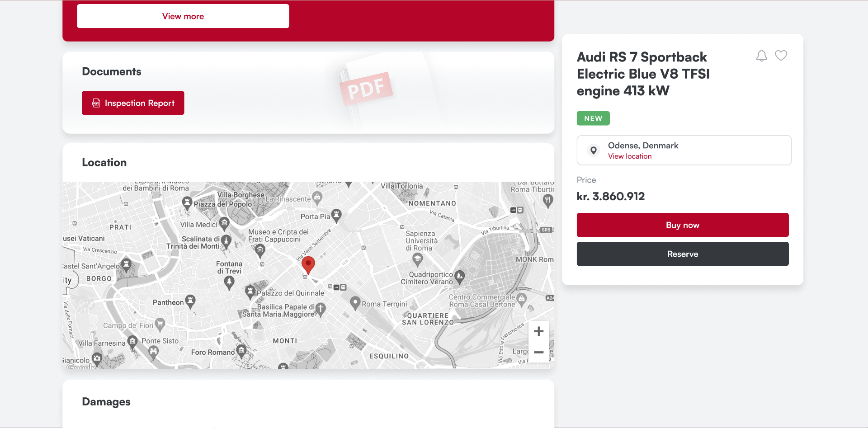Image resolution: width=868 pixels, height=428 pixels.
Task: Click the Villa Borghese label on map
Action: (x=241, y=195)
